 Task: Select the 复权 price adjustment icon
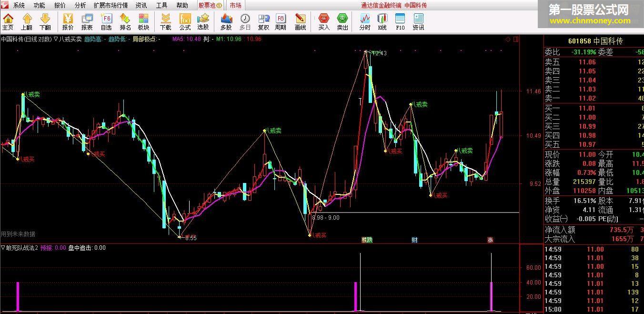[x=263, y=22]
